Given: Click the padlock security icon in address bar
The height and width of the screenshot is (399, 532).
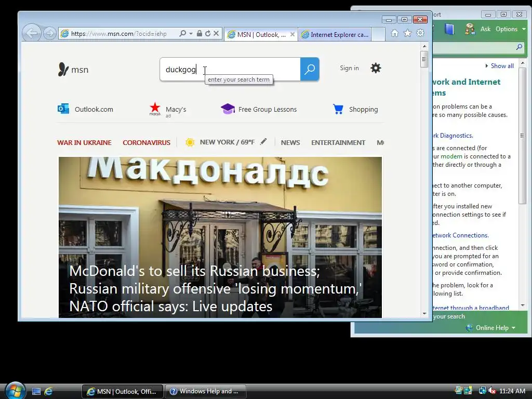Looking at the screenshot, I should coord(199,33).
